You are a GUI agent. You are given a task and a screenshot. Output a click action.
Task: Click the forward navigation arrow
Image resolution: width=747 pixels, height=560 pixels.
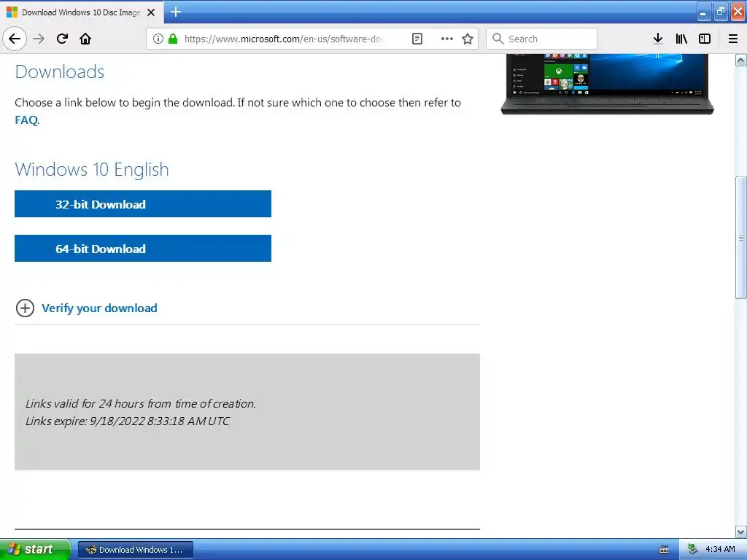(39, 39)
